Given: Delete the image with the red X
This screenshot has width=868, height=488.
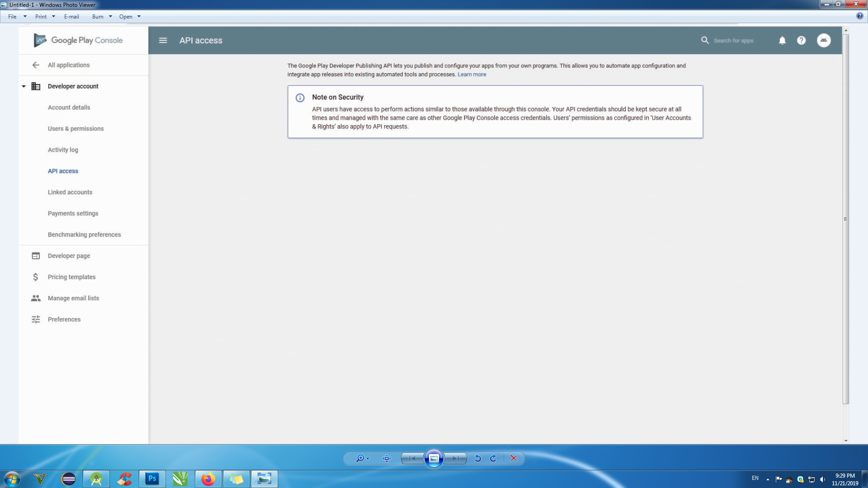Looking at the screenshot, I should [514, 459].
